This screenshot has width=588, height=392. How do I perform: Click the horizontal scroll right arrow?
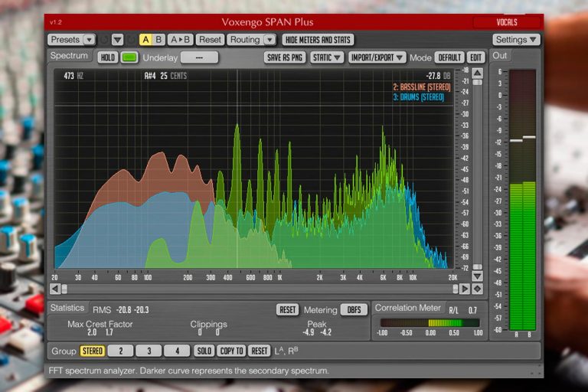(465, 289)
